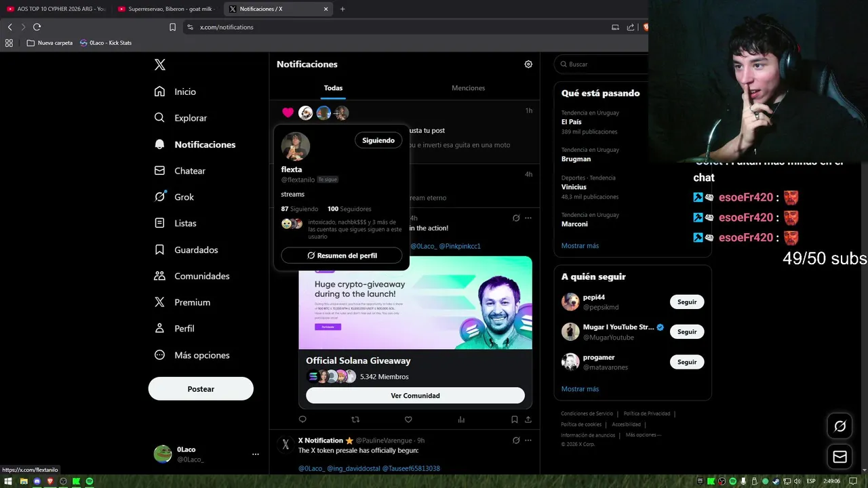Click Mostrar más under trends

tap(580, 246)
